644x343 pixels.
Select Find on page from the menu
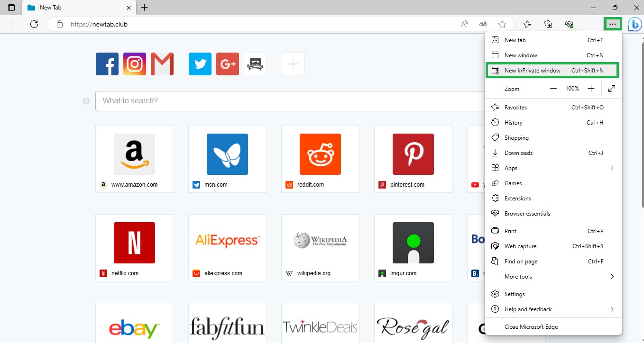point(553,262)
